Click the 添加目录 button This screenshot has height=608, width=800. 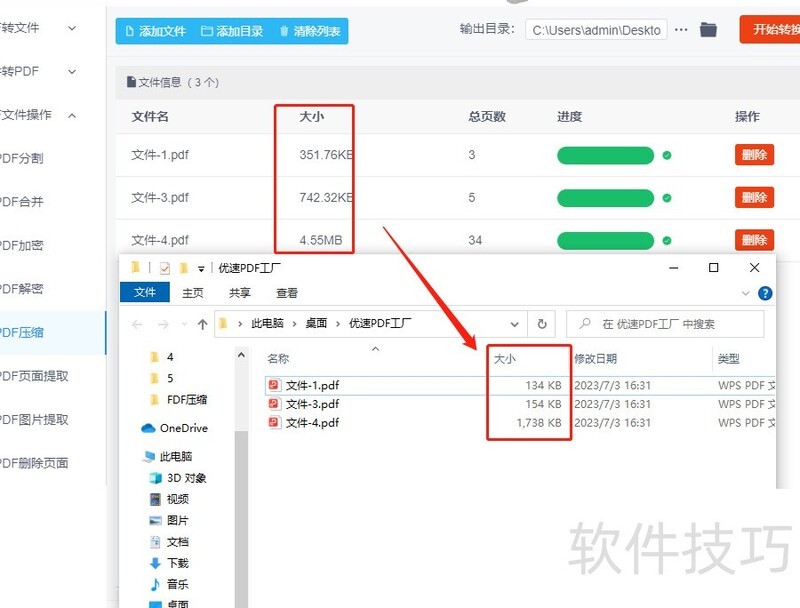[x=232, y=31]
